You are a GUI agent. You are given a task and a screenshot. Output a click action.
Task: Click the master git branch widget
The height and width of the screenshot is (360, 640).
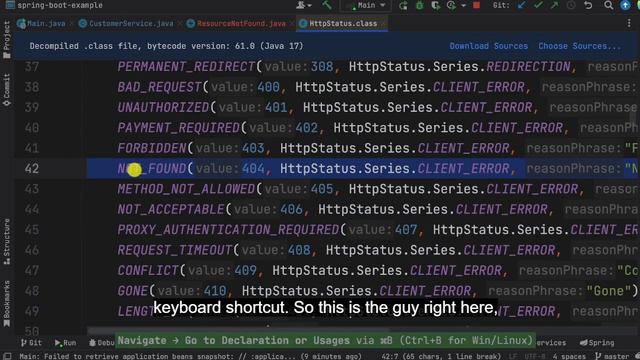613,356
